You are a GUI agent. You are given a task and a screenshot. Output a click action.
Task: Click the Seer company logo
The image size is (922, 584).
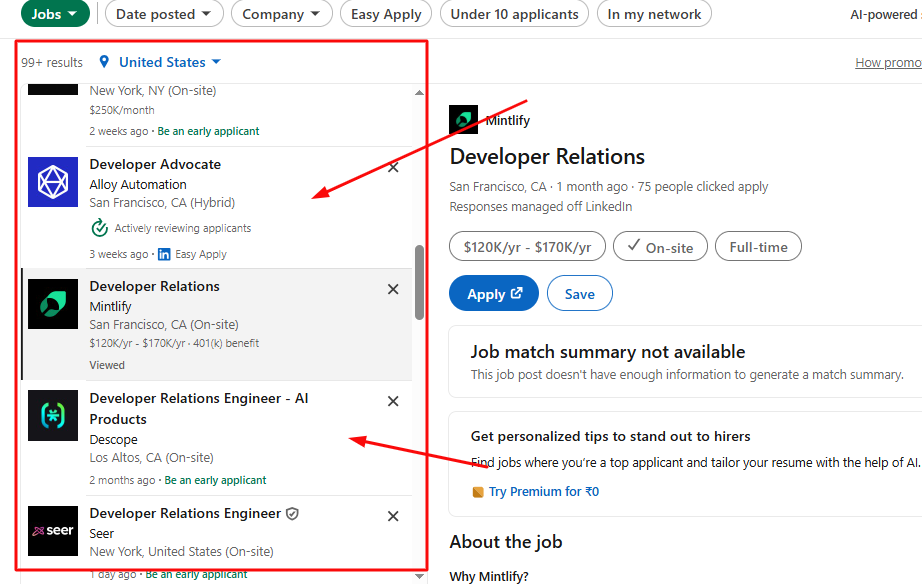pos(53,531)
